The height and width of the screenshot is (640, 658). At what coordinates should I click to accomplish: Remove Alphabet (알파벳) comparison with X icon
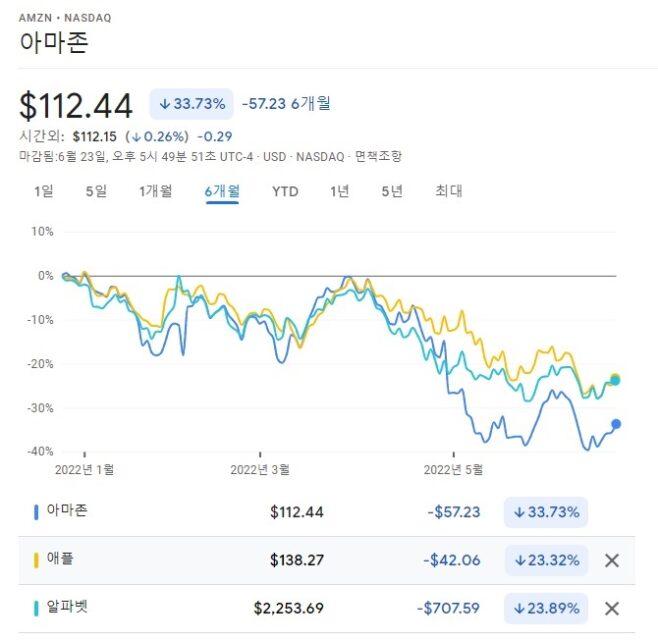tap(612, 608)
